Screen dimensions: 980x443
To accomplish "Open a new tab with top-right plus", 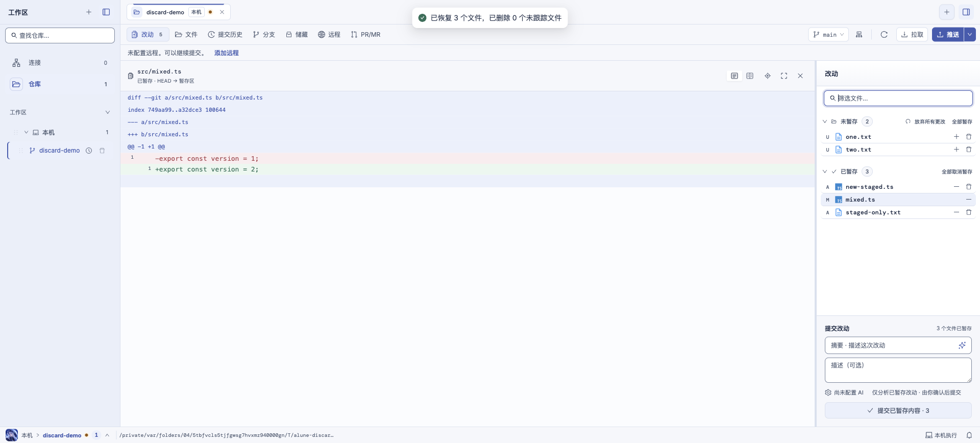I will [x=947, y=12].
